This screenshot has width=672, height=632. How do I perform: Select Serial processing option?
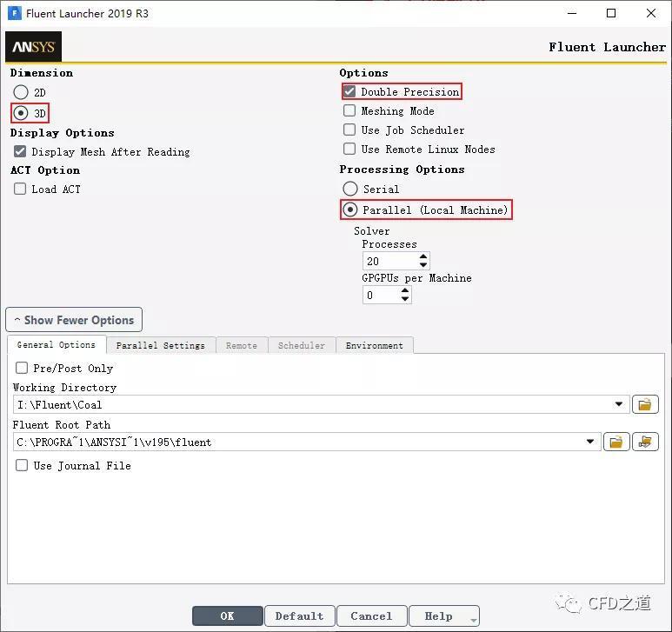[350, 189]
